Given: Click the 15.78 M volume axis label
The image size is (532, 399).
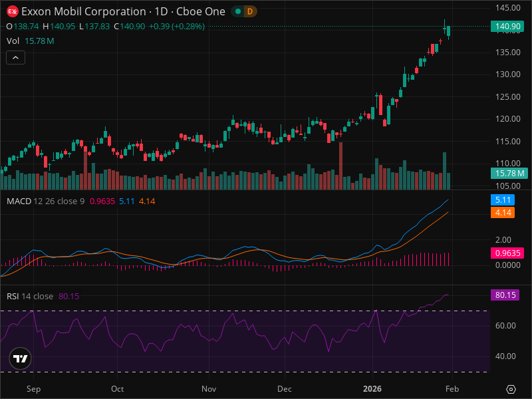Looking at the screenshot, I should click(509, 174).
